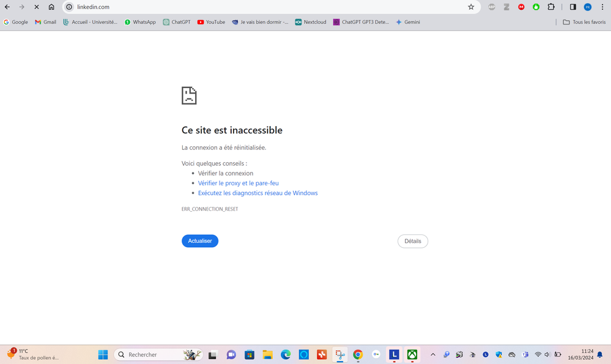Viewport: 611px width, 364px height.
Task: Switch to Google Chrome on taskbar
Action: 358,355
